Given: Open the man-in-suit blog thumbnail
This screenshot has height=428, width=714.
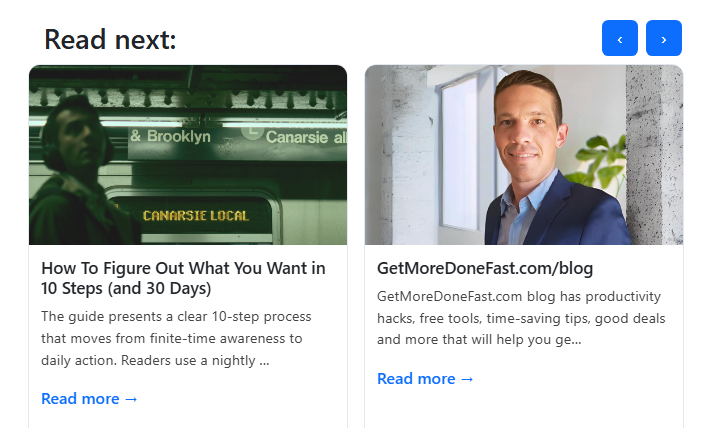Looking at the screenshot, I should coord(523,155).
